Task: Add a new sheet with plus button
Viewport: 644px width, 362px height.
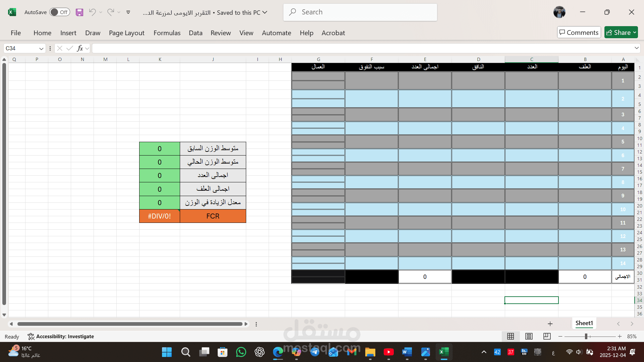Action: 550,324
